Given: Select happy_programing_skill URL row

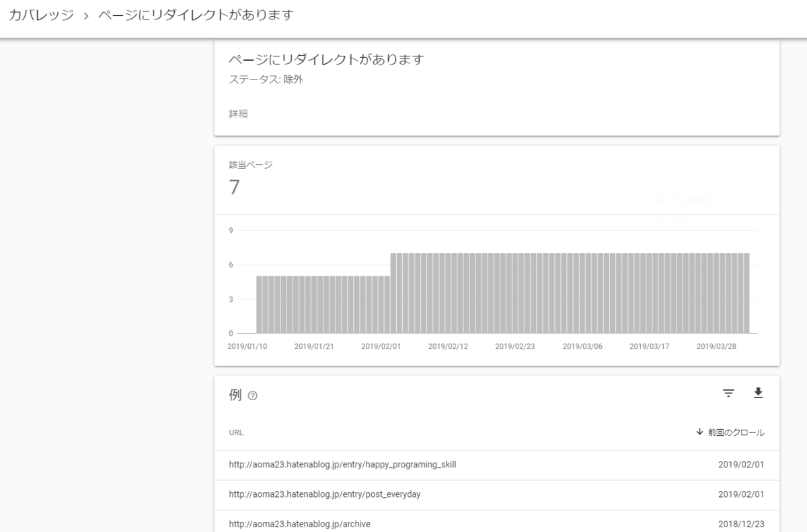Looking at the screenshot, I should pyautogui.click(x=497, y=465).
